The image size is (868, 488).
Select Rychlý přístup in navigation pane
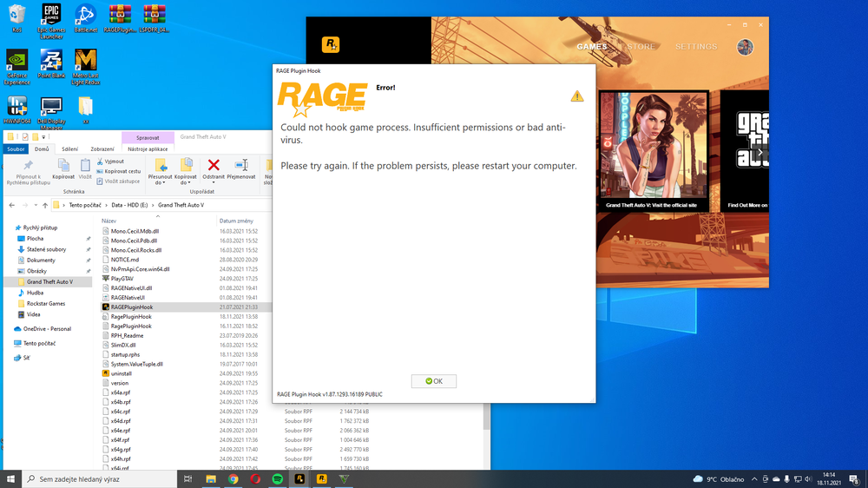40,228
